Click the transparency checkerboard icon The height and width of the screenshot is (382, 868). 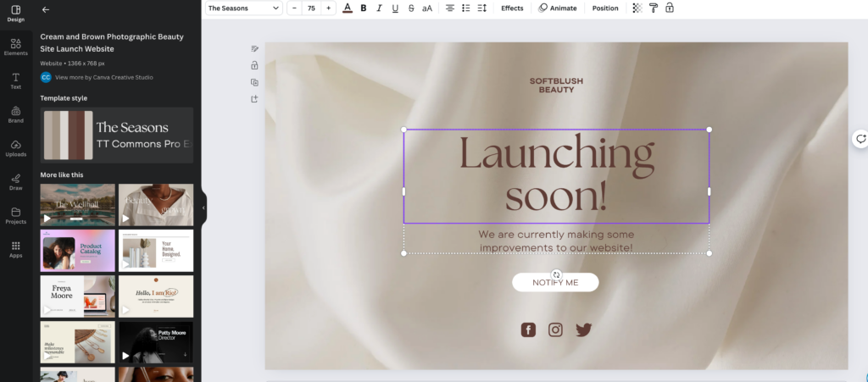pos(637,8)
